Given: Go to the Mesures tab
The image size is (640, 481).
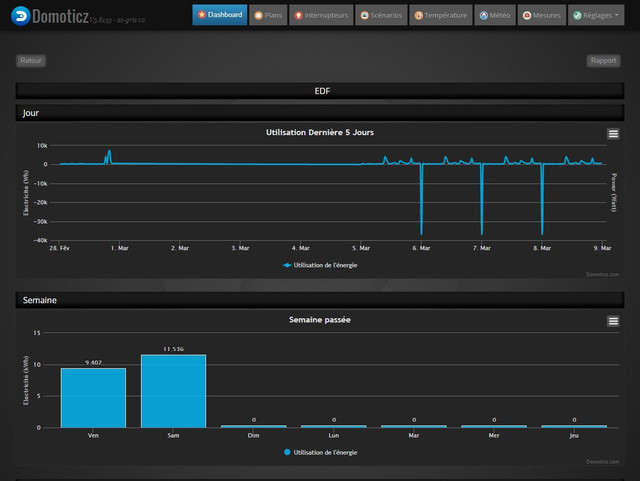Looking at the screenshot, I should click(542, 15).
